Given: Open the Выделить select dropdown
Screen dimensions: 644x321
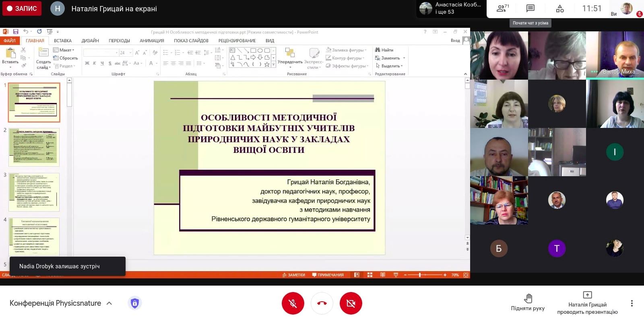Looking at the screenshot, I should pyautogui.click(x=389, y=66).
